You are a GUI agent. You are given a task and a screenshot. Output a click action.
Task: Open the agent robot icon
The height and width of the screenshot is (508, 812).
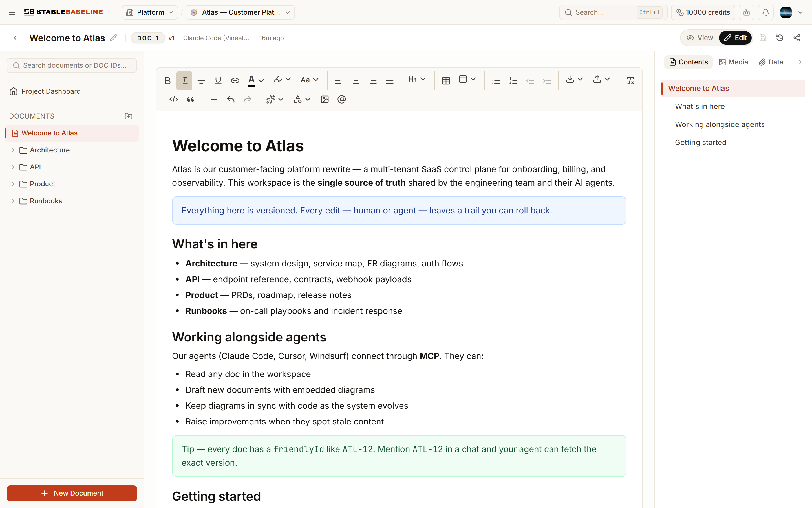coord(747,12)
